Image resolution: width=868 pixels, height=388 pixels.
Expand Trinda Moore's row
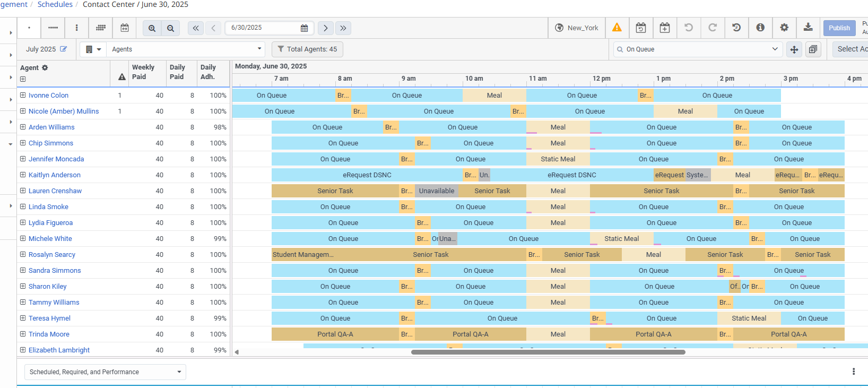[x=23, y=334]
